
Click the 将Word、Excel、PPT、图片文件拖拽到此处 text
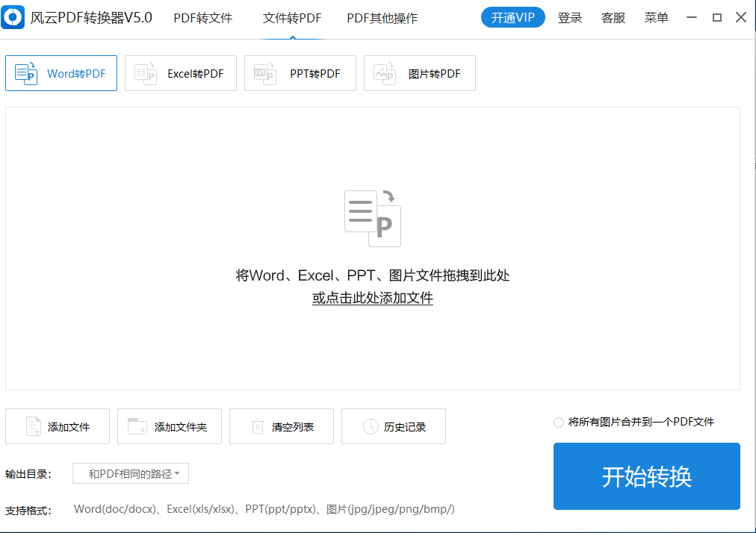[x=373, y=275]
